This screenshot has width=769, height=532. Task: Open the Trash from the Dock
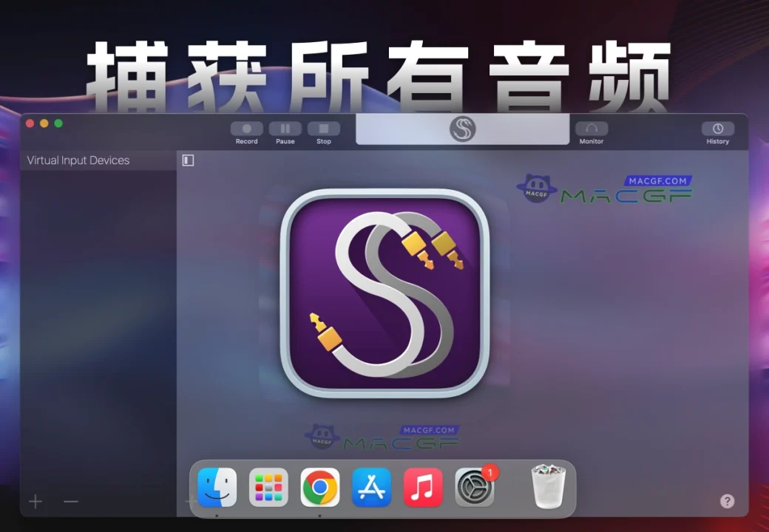(548, 486)
